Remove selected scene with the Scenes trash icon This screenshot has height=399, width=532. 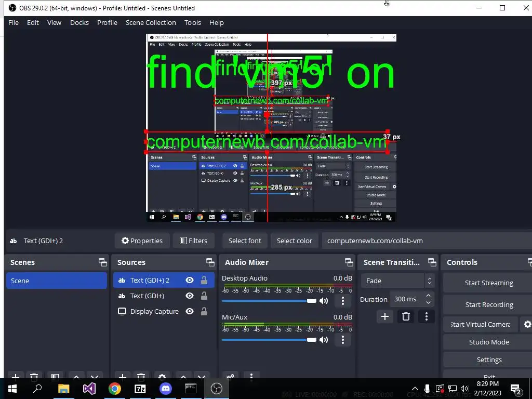point(34,377)
